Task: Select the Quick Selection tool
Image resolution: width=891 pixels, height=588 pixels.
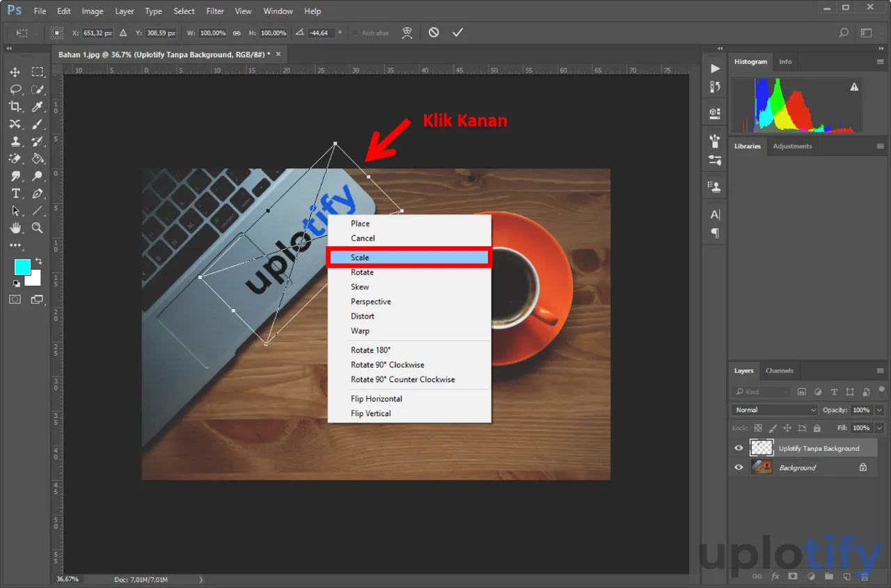Action: click(38, 90)
